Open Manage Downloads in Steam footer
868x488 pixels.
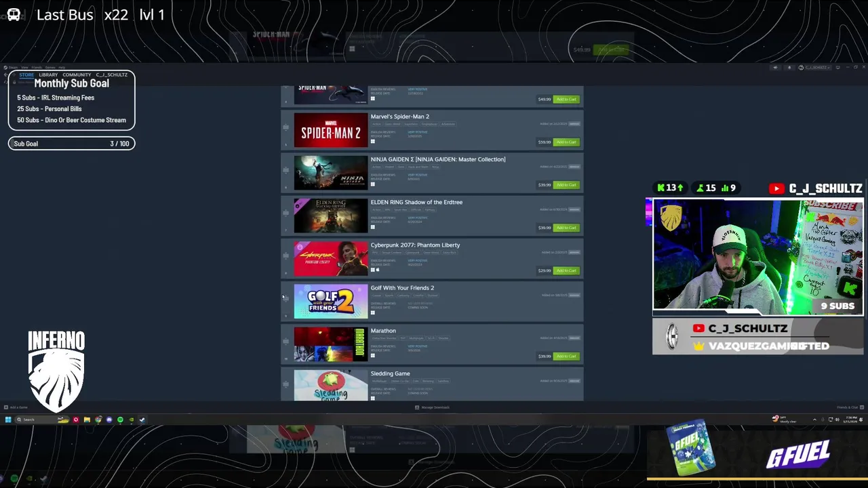tap(432, 407)
